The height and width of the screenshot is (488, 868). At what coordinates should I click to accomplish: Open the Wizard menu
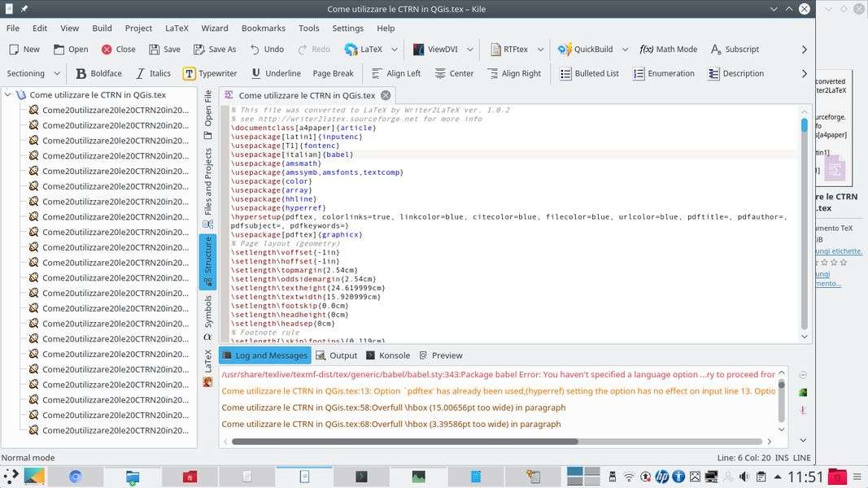click(215, 28)
